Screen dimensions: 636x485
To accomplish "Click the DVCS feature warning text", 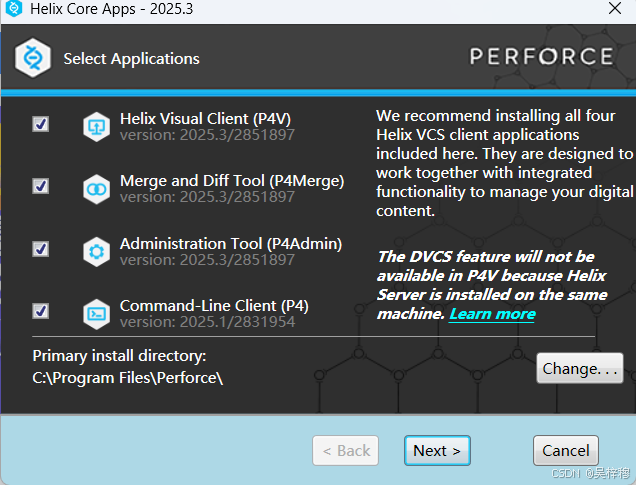I will click(x=492, y=285).
